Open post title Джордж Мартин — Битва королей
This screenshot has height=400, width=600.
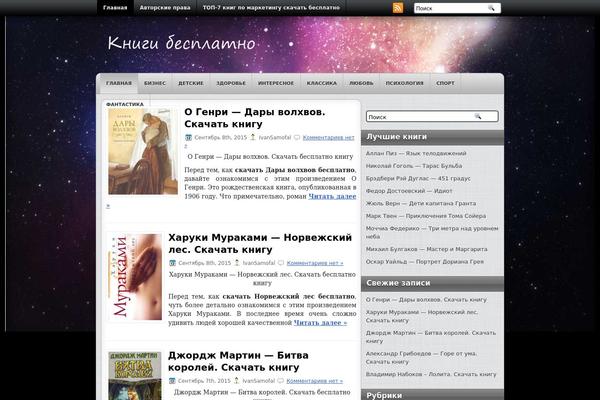[238, 361]
